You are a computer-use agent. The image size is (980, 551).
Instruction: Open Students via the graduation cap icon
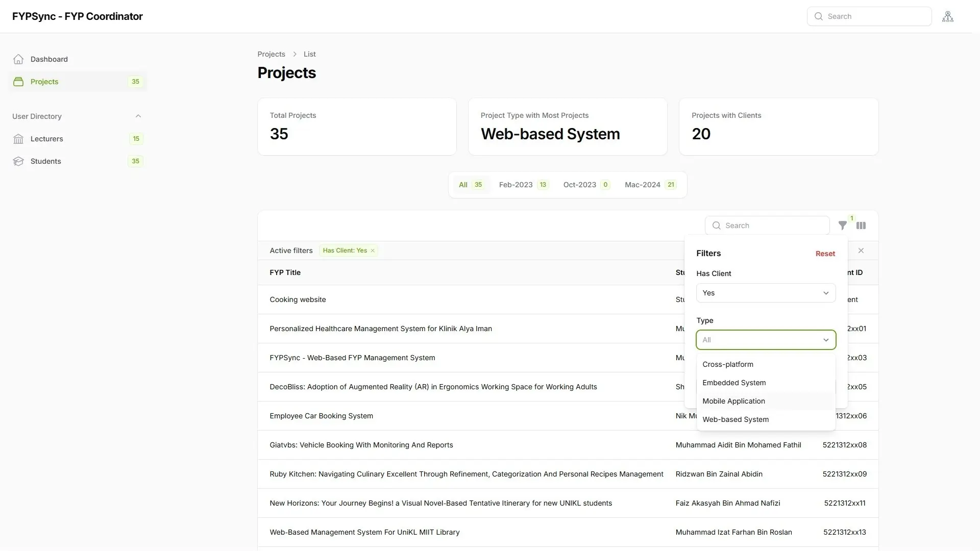pos(18,161)
